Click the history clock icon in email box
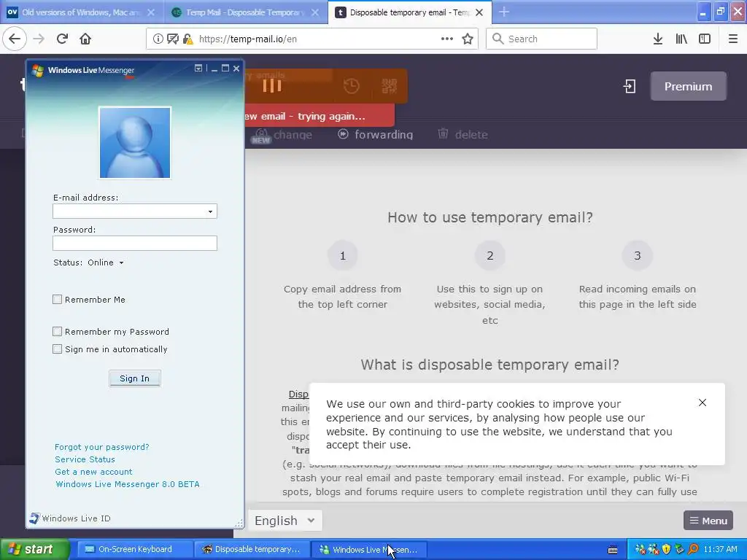 [x=352, y=86]
